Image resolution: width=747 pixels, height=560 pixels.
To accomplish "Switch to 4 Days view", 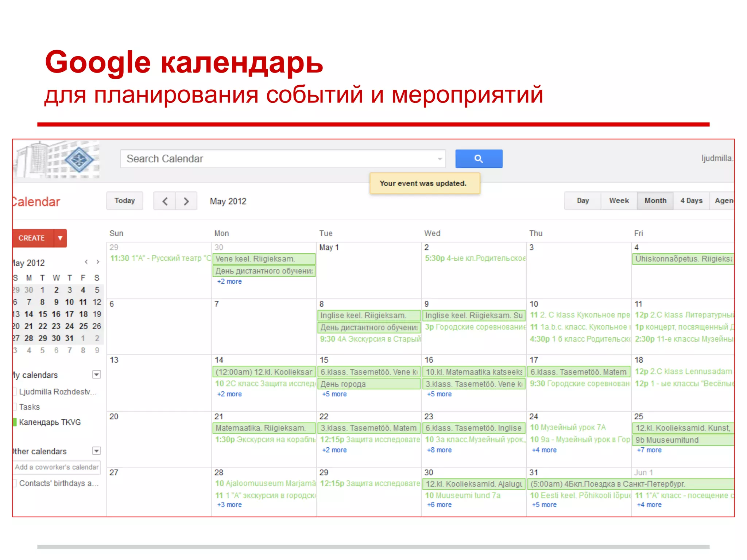I will tap(691, 201).
